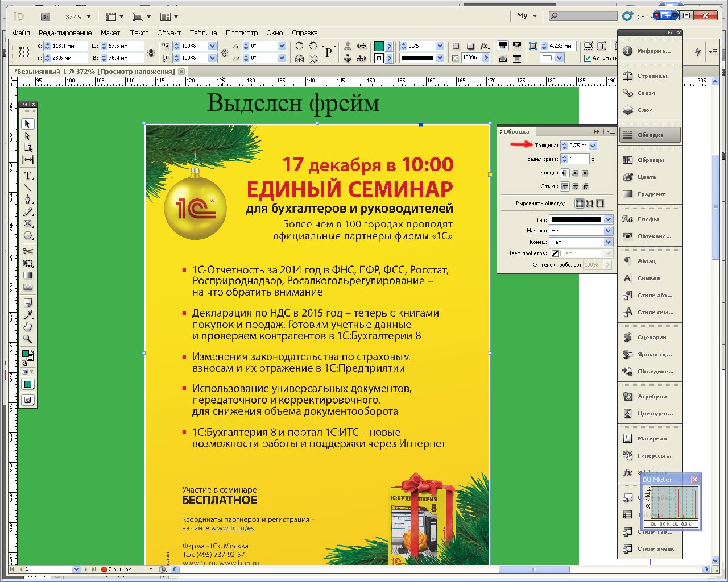The image size is (728, 582).
Task: Open the Макет menu
Action: 110,33
